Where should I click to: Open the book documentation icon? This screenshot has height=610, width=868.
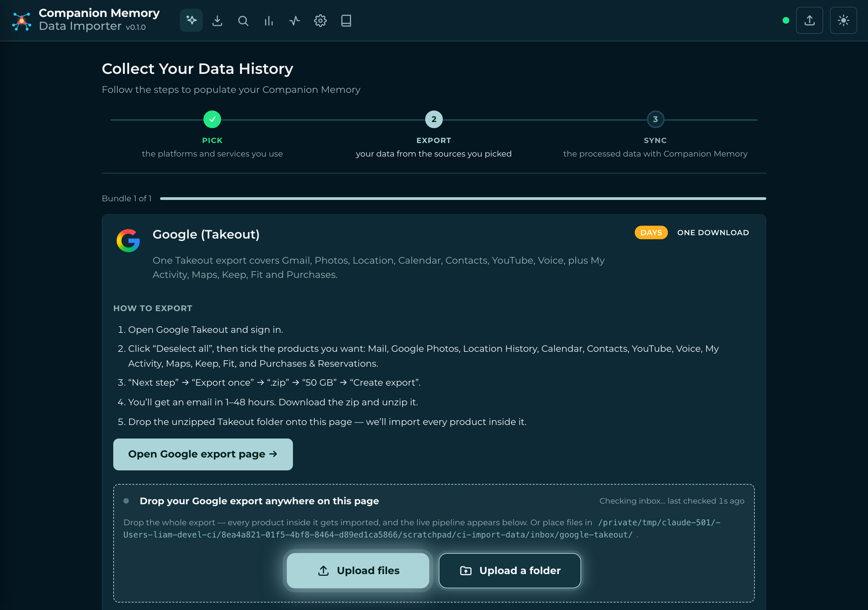[346, 20]
